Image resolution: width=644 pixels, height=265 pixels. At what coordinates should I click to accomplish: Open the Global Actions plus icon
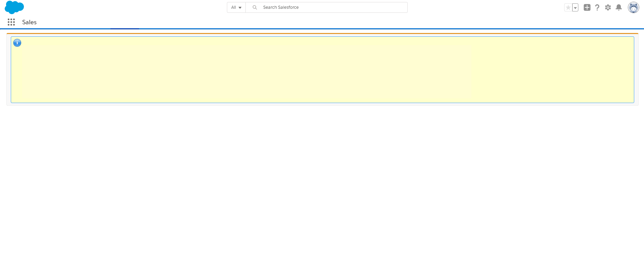587,7
